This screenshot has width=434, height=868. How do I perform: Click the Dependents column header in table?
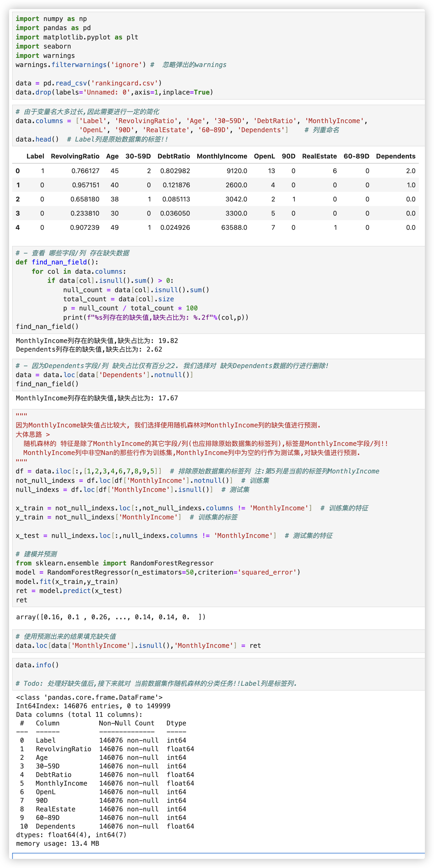tap(395, 156)
